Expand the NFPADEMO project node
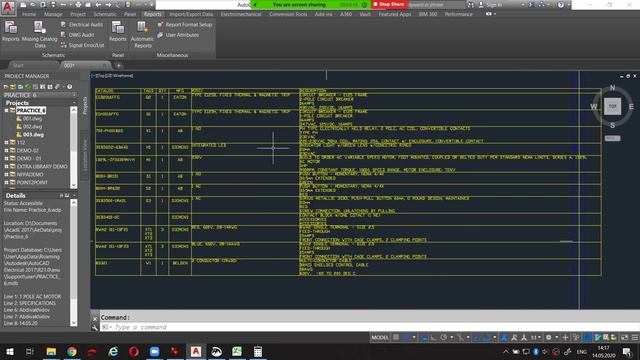This screenshot has width=640, height=360. pos(7,174)
